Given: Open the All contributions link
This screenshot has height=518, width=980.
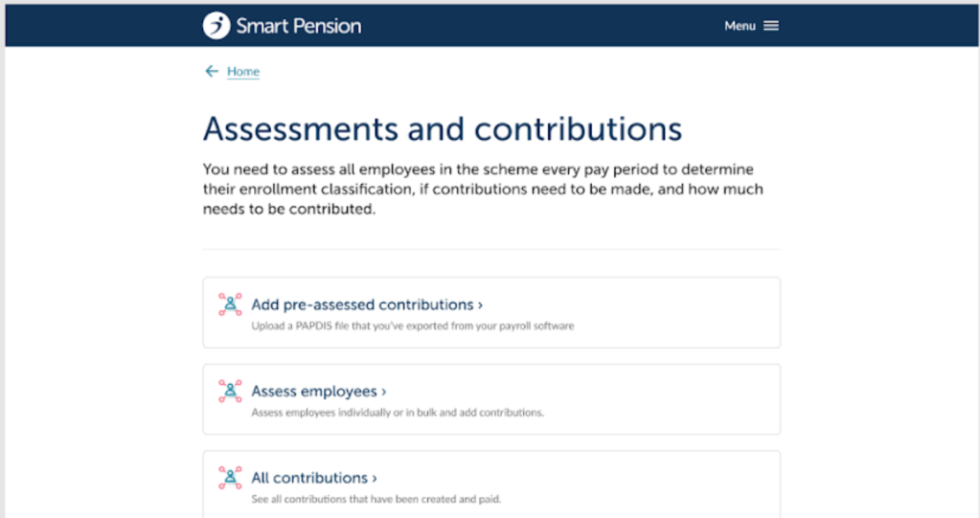Looking at the screenshot, I should click(309, 477).
